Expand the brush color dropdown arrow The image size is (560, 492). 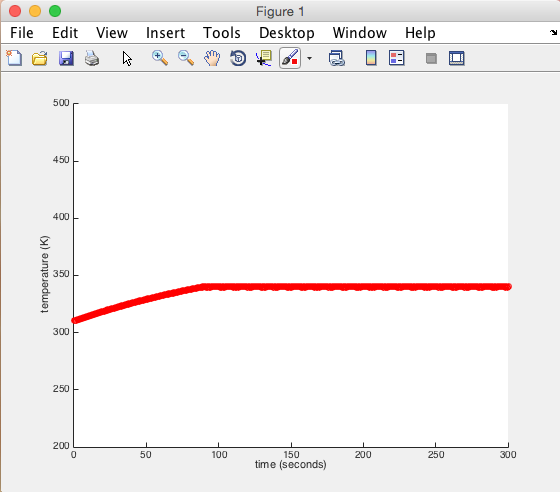[x=309, y=58]
